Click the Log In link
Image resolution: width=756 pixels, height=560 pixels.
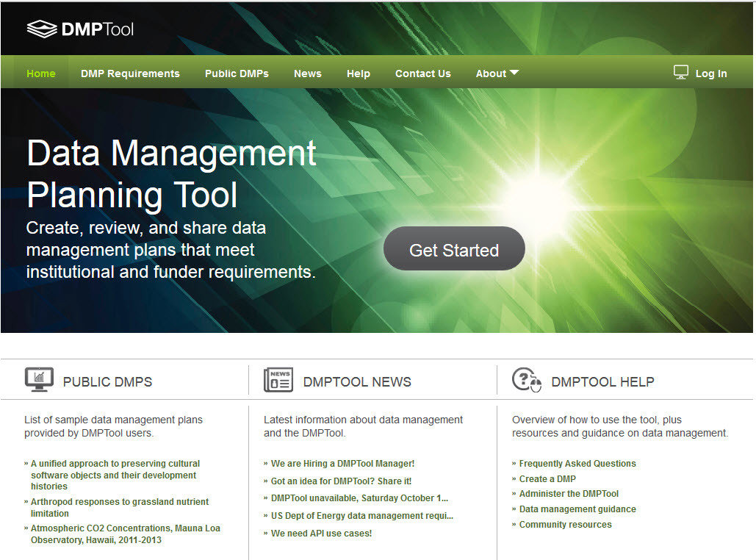pyautogui.click(x=711, y=73)
